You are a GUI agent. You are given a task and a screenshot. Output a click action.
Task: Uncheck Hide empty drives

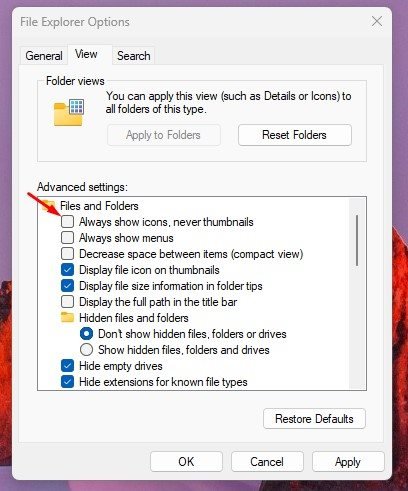[x=67, y=366]
